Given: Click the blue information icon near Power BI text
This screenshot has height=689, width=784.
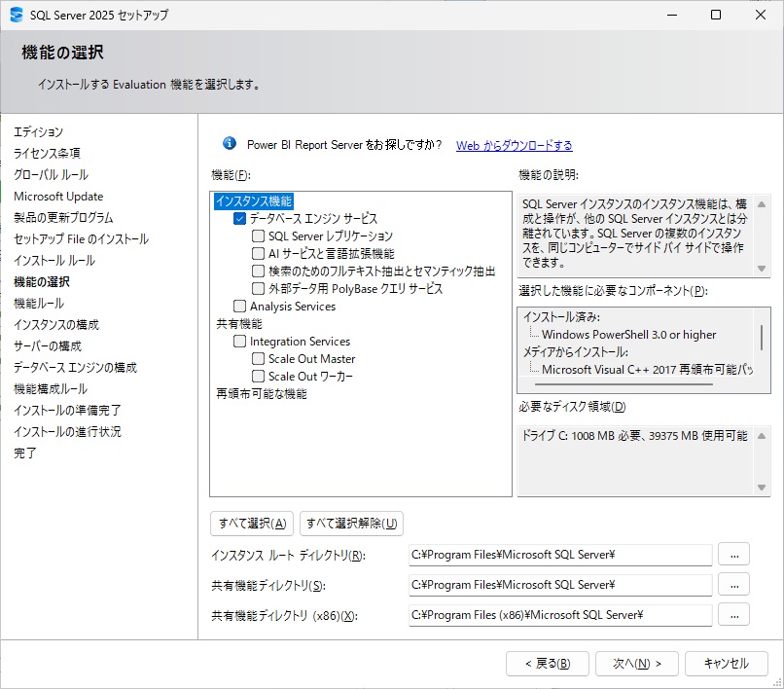Looking at the screenshot, I should [230, 143].
